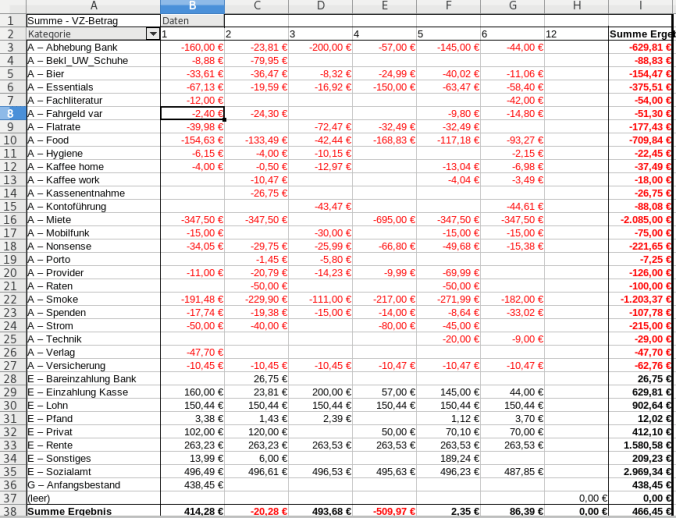The image size is (676, 518).
Task: Click the -695,00 € Miete cell
Action: (x=384, y=219)
